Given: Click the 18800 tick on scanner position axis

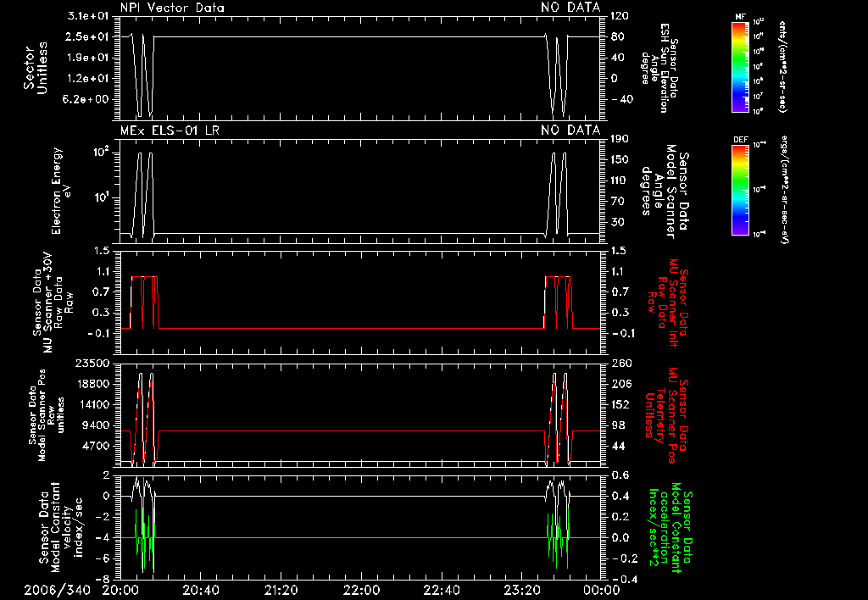Looking at the screenshot, I should click(x=92, y=384).
